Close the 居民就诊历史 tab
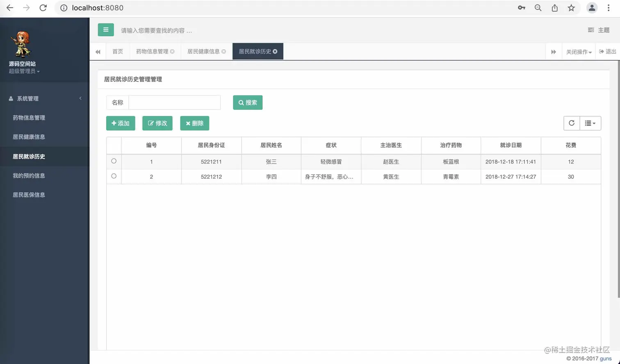The image size is (620, 364). 275,51
